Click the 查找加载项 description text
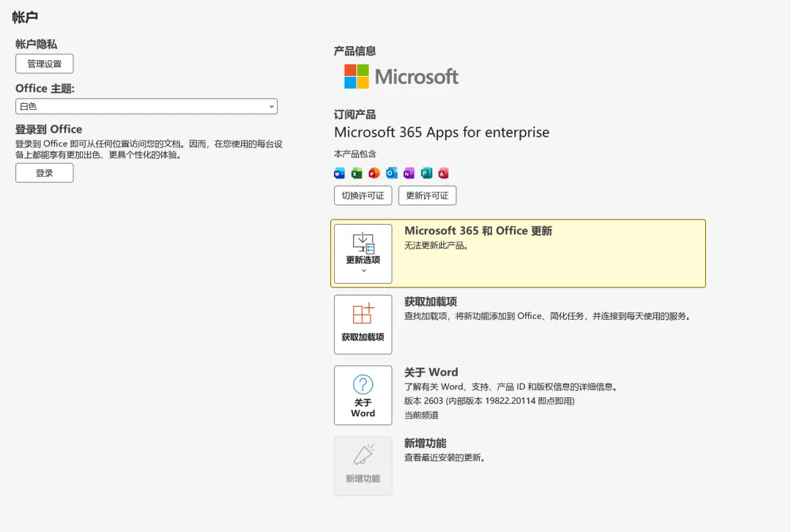 point(547,316)
